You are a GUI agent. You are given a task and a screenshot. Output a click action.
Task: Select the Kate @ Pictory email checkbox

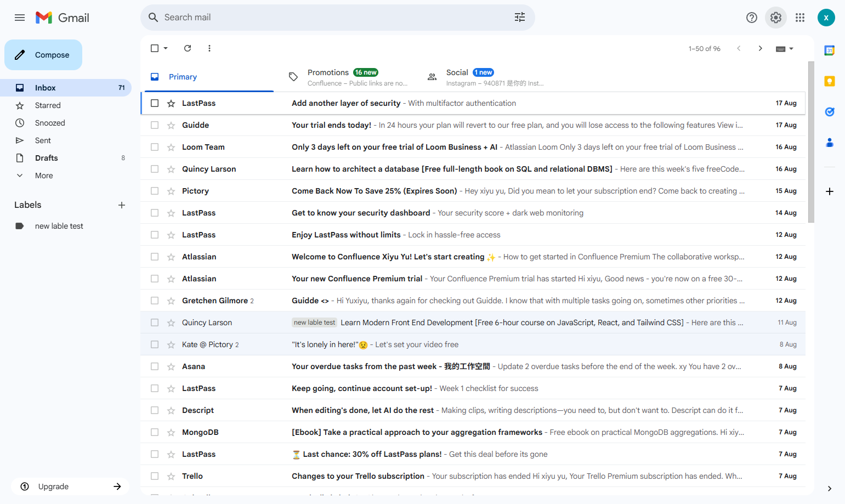coord(155,344)
